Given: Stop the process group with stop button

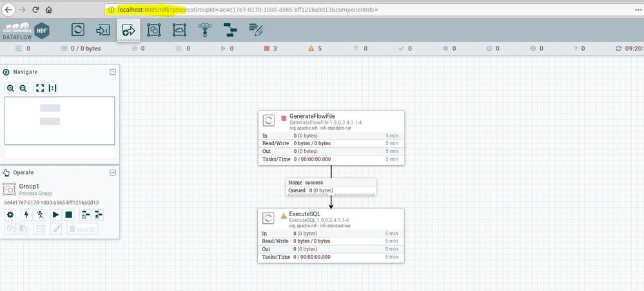Looking at the screenshot, I should tap(68, 215).
